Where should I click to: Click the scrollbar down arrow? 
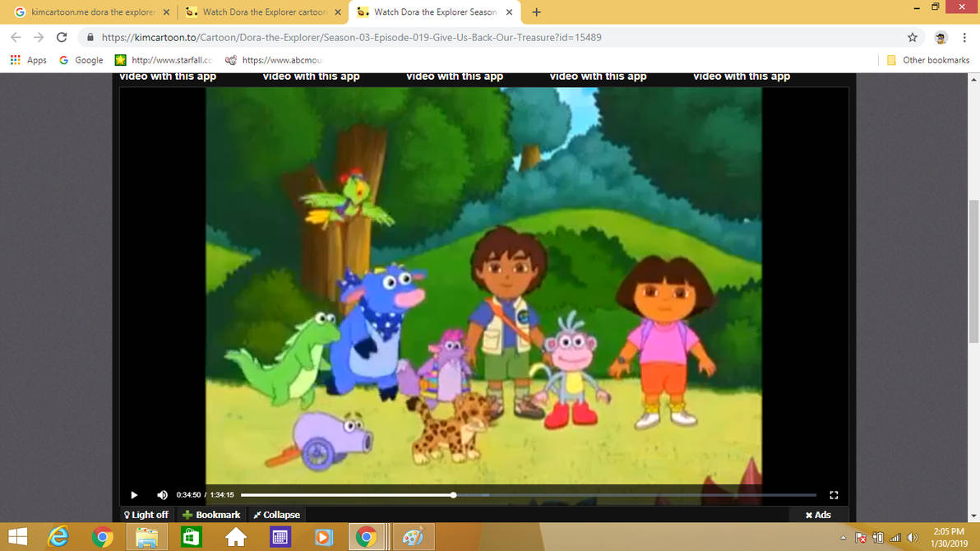[973, 516]
